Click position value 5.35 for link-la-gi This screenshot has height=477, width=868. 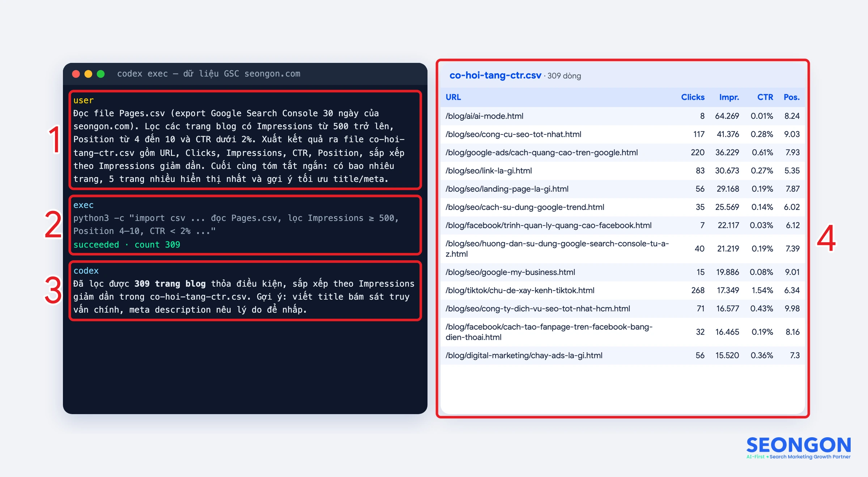click(792, 171)
